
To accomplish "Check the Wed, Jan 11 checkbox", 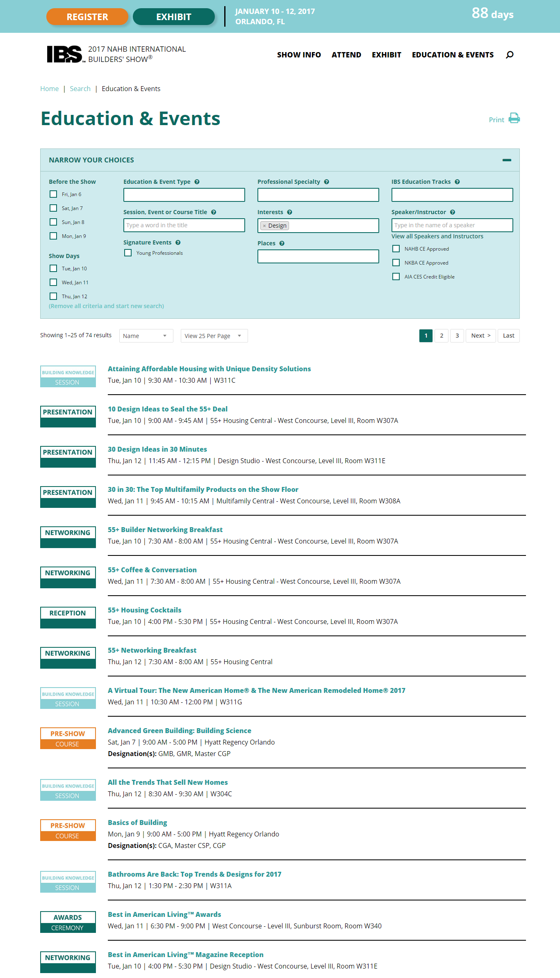I will coord(53,282).
